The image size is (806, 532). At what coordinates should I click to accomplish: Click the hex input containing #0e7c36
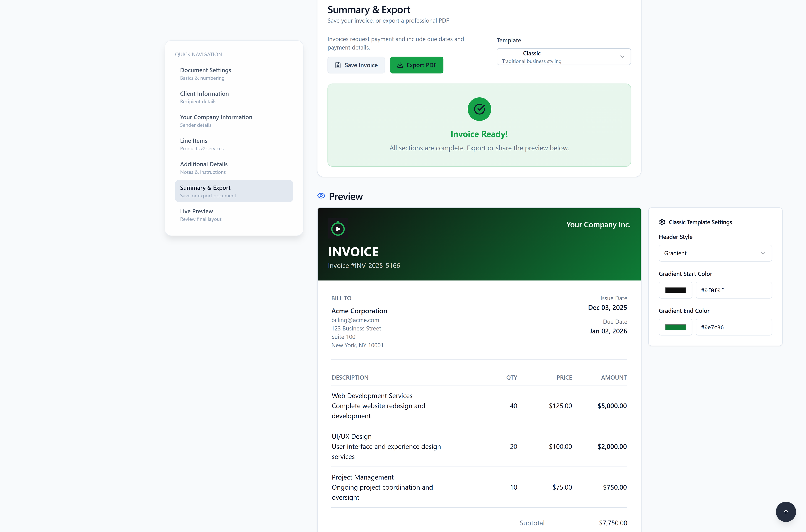coord(734,327)
